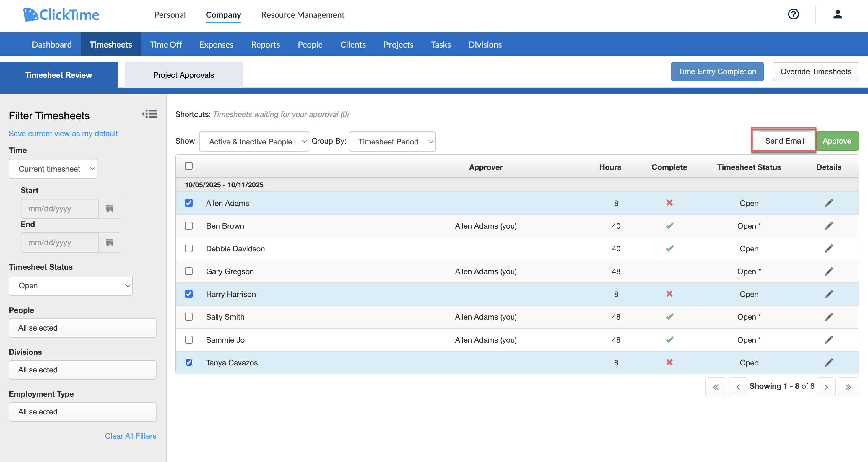
Task: Click the End date input field
Action: coord(60,243)
